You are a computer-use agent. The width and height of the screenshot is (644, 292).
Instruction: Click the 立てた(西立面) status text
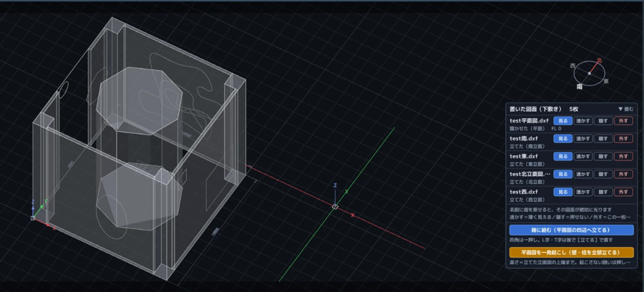pos(527,199)
